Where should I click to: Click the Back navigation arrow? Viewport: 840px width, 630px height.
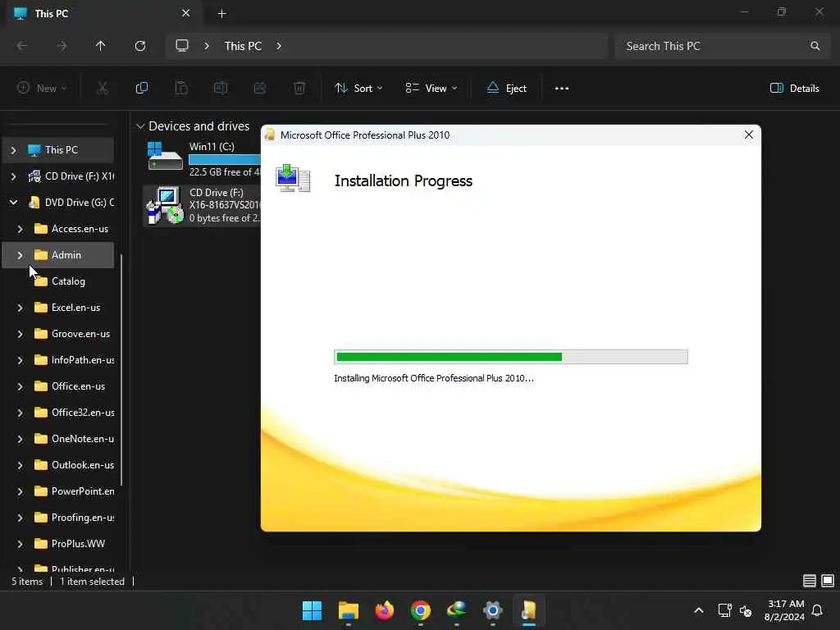(x=22, y=46)
